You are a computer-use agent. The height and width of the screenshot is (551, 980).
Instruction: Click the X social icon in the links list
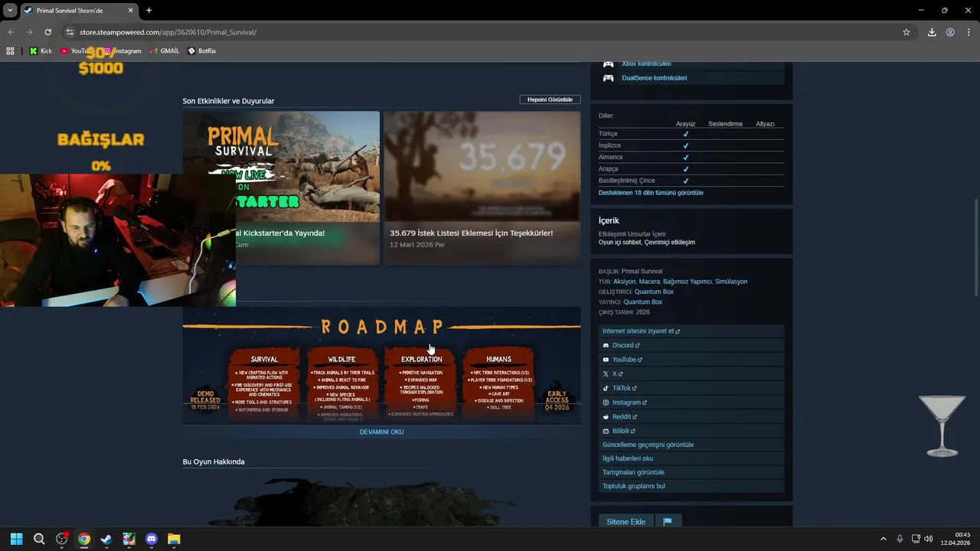pos(606,374)
